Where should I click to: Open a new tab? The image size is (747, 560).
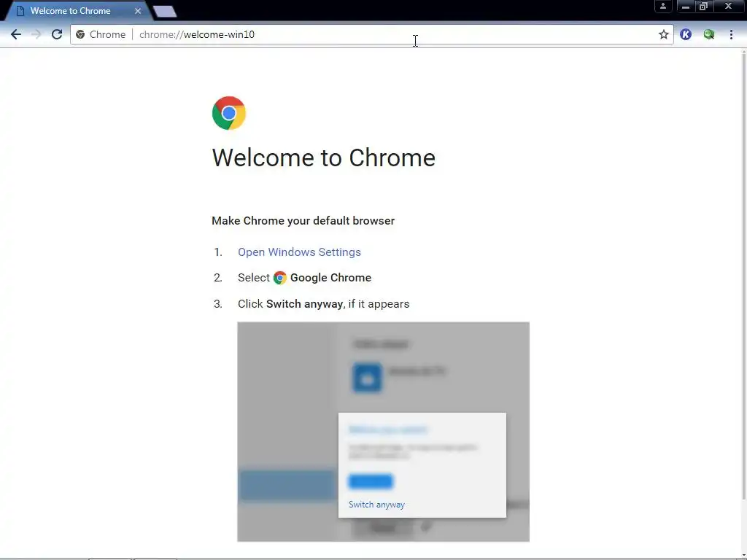point(165,12)
